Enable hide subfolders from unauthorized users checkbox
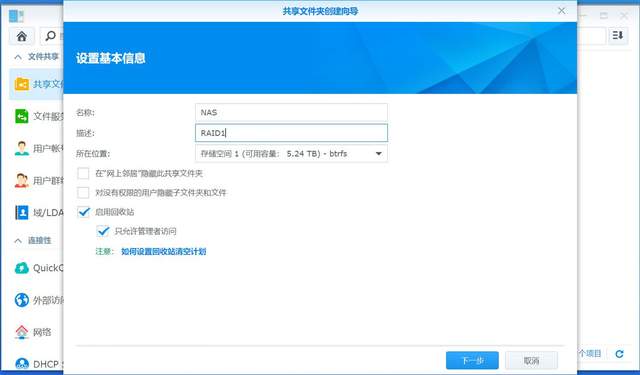 click(83, 193)
